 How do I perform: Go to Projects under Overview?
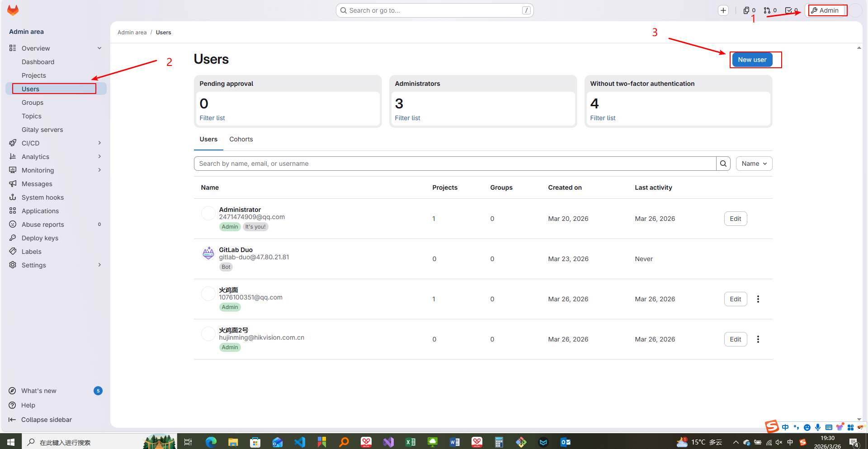56,75
